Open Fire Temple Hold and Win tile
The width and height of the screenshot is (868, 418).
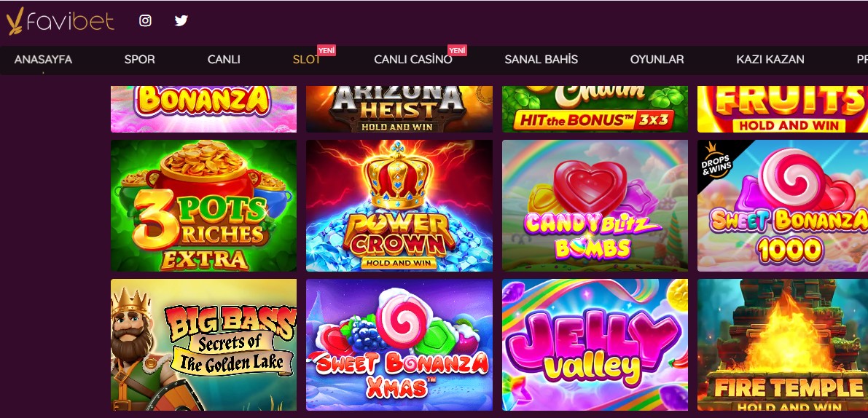tap(783, 345)
